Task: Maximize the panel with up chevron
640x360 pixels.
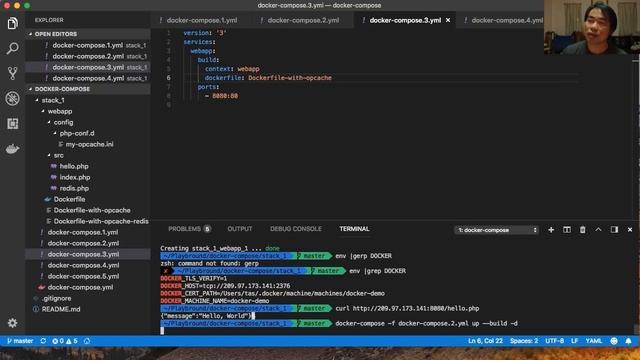Action: pos(598,230)
